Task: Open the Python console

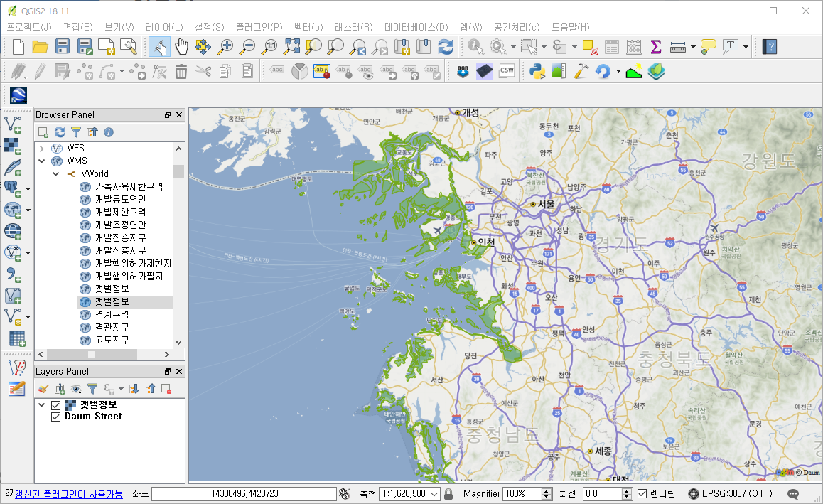Action: [x=536, y=70]
